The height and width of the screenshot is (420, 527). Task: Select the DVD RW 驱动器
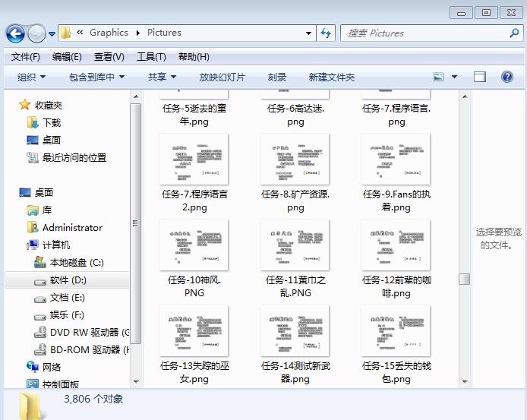(x=81, y=332)
